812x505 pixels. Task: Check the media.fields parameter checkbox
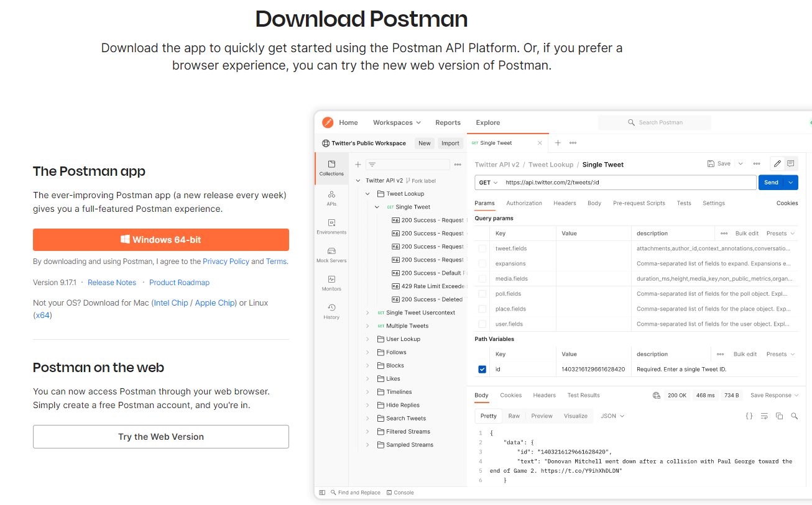click(482, 279)
